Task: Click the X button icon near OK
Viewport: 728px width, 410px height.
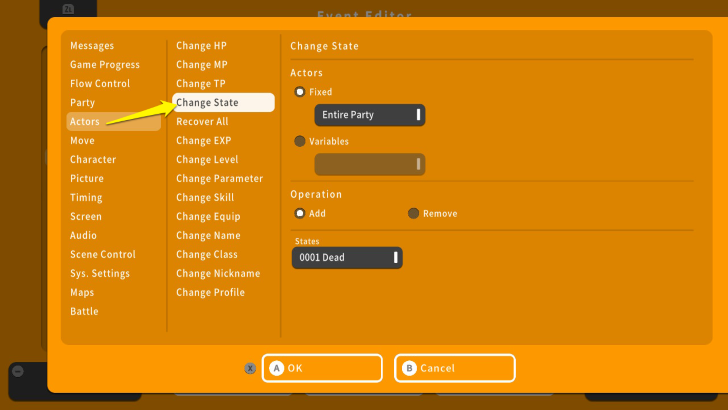Action: (250, 368)
